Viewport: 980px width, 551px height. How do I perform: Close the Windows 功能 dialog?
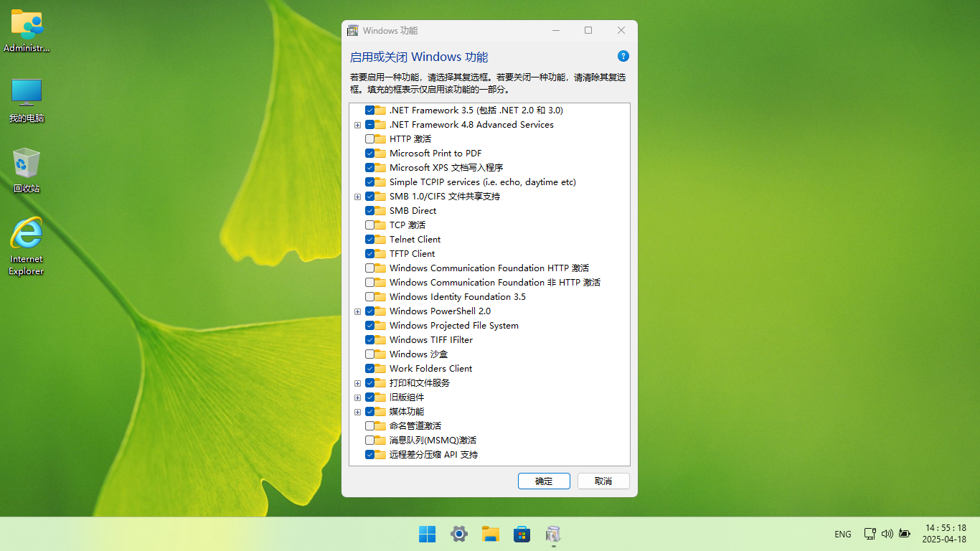621,30
